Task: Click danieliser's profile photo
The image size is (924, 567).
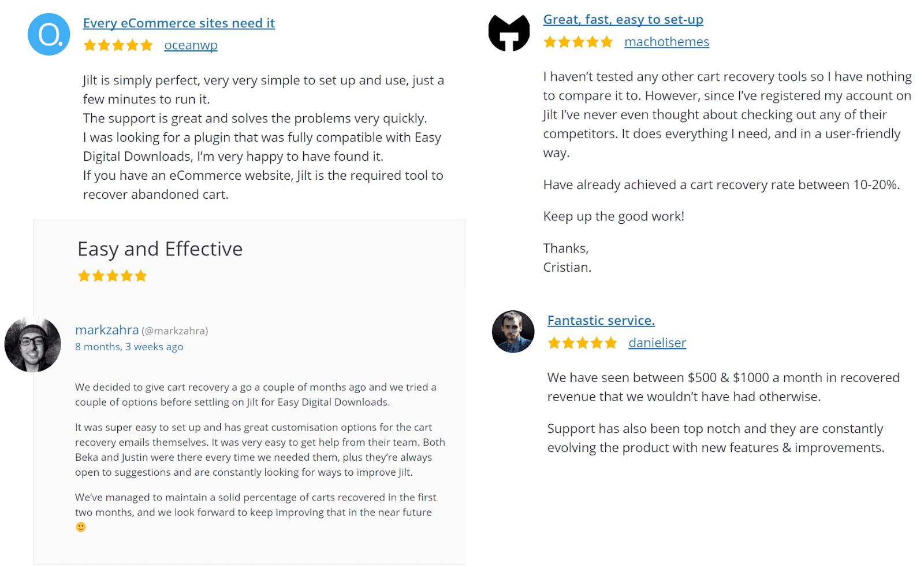Action: [513, 332]
